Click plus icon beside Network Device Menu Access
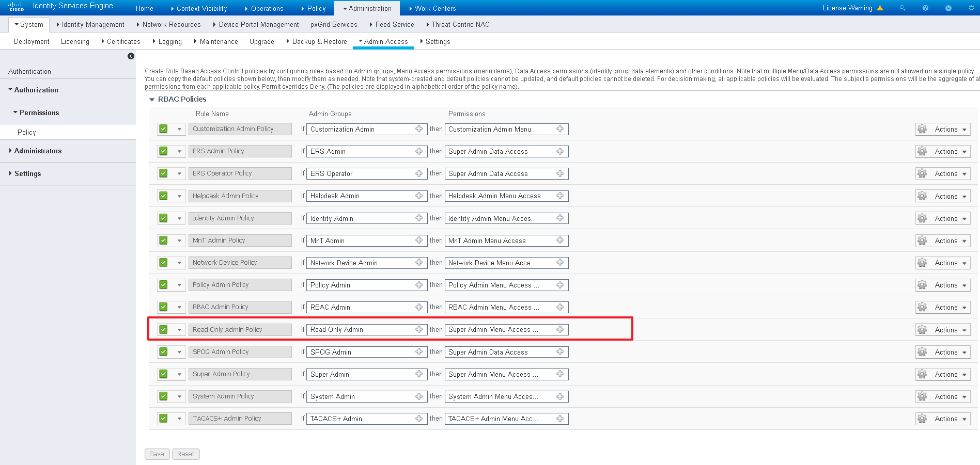Image resolution: width=980 pixels, height=465 pixels. tap(560, 263)
